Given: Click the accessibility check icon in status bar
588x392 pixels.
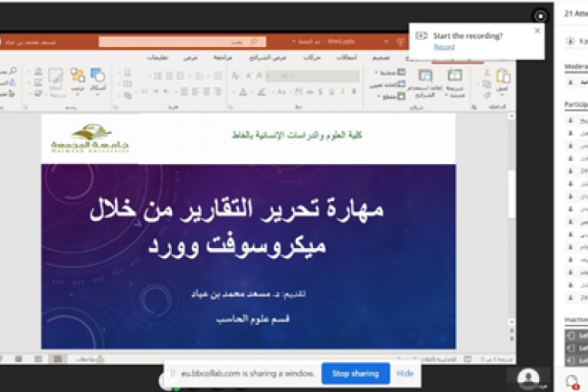Looking at the screenshot, I should 468,359.
